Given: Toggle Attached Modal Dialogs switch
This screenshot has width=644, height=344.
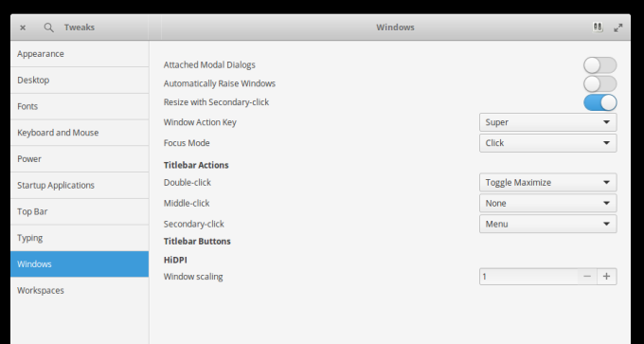Looking at the screenshot, I should click(x=600, y=65).
